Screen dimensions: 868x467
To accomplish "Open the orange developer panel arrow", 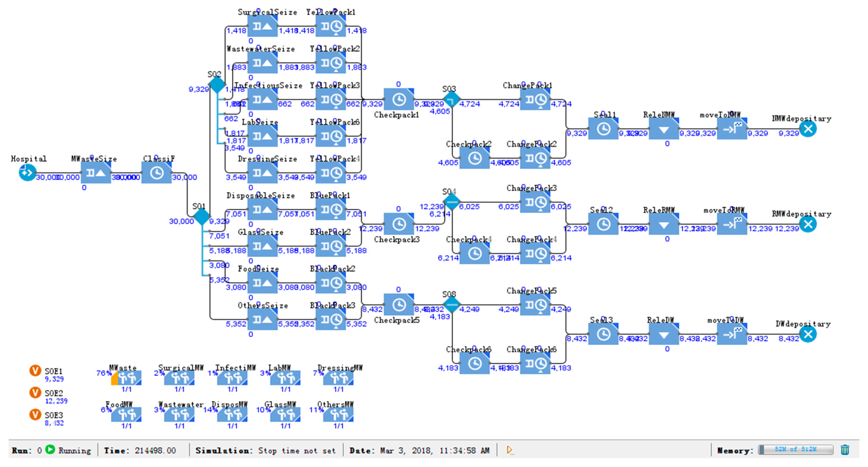I will 510,450.
